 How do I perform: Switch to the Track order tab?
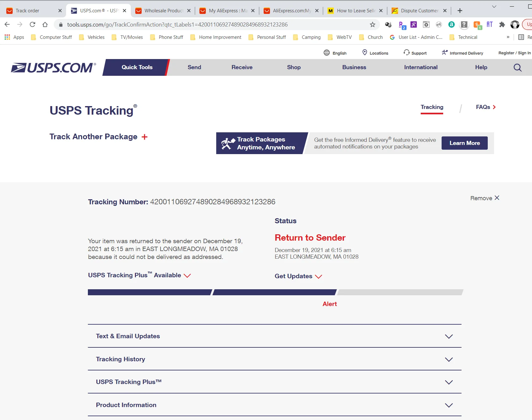(x=34, y=11)
